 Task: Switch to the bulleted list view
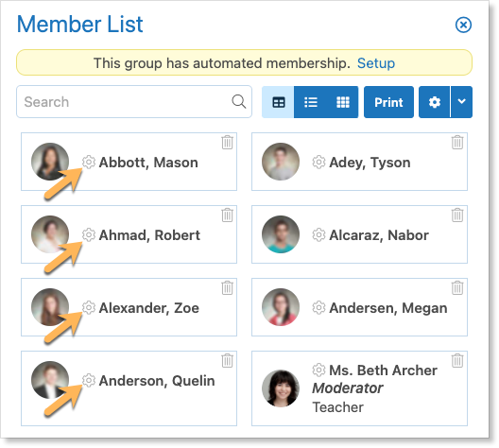311,102
